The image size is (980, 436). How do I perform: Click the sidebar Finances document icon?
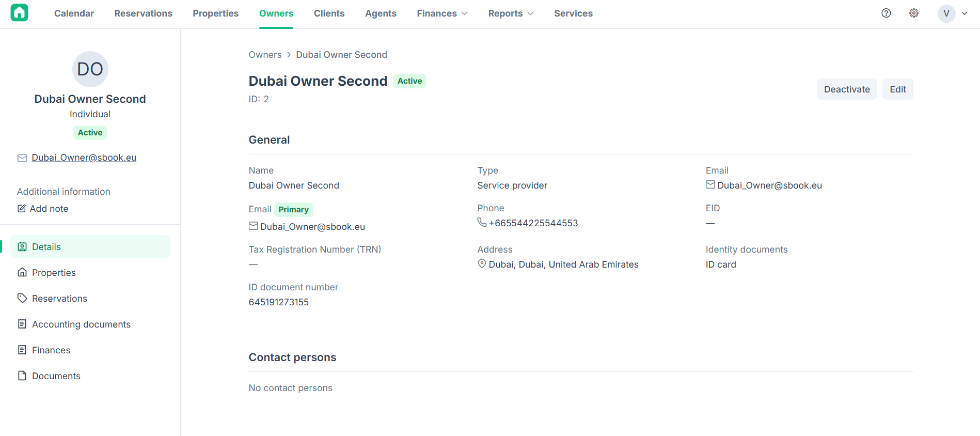[x=22, y=350]
